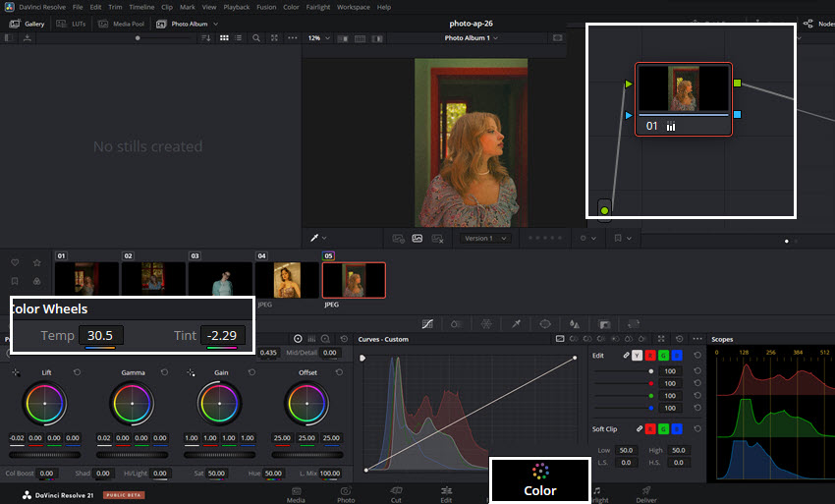Click the Mid/Detail 0.00 field
Viewport: 835px width, 504px height.
[330, 353]
